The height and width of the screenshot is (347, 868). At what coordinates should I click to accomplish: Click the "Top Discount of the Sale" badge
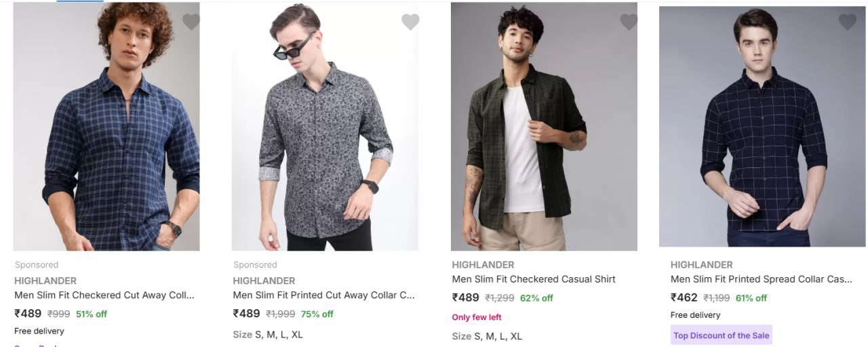click(x=722, y=335)
